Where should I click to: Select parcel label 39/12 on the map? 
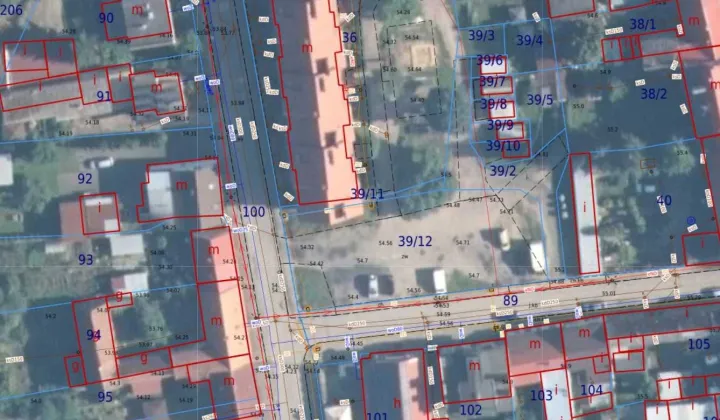[x=415, y=241]
